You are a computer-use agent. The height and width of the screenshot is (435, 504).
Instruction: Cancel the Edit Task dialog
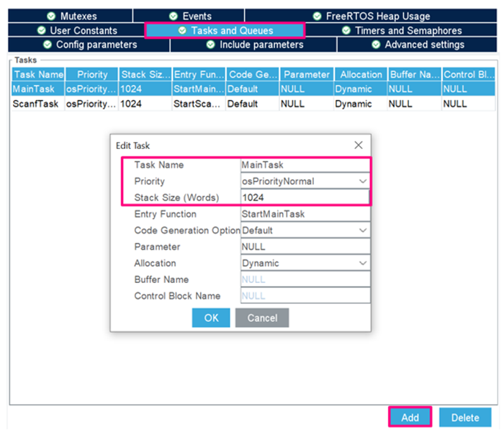pos(262,318)
